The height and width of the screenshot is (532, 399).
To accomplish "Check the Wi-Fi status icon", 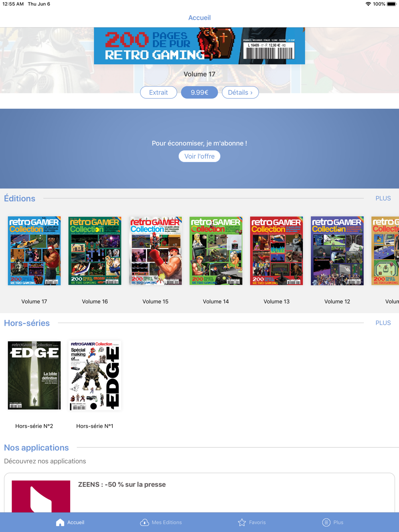I will [368, 4].
